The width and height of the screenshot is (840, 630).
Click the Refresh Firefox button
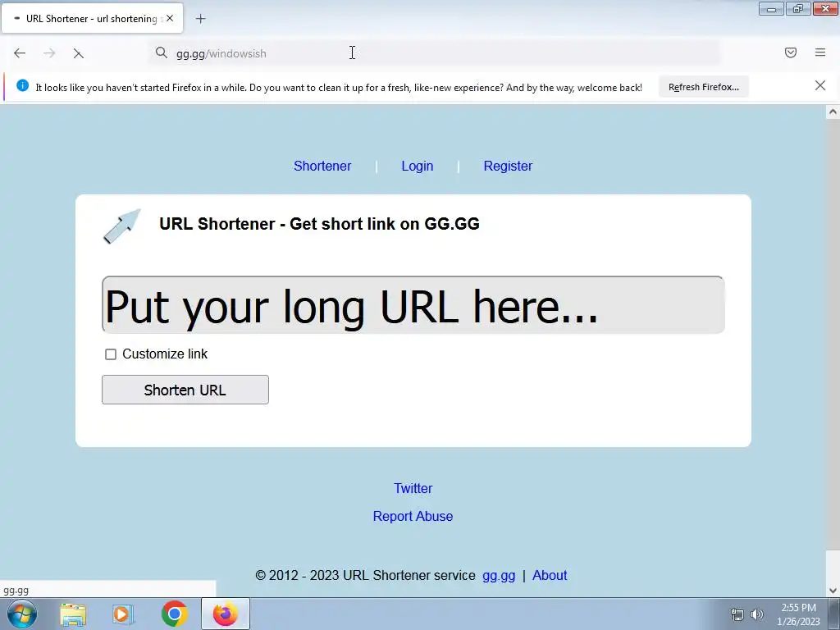pyautogui.click(x=703, y=87)
